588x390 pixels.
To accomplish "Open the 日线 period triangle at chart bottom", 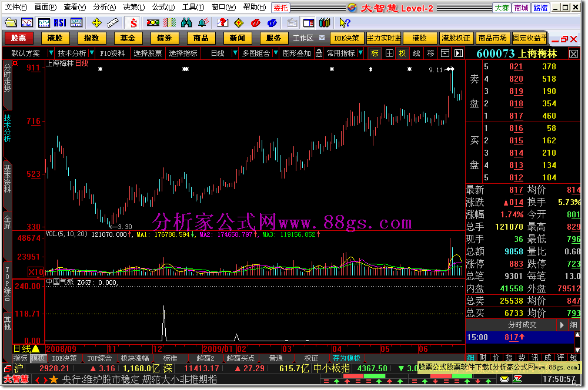I will (36, 349).
